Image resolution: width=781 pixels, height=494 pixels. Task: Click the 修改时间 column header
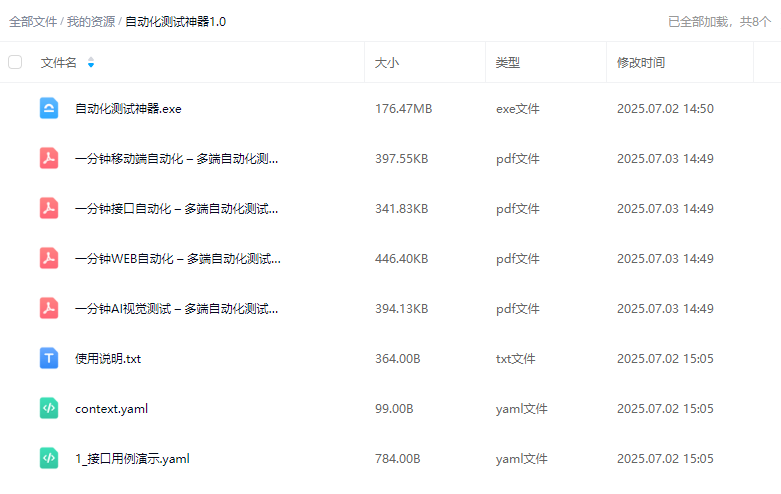[641, 63]
